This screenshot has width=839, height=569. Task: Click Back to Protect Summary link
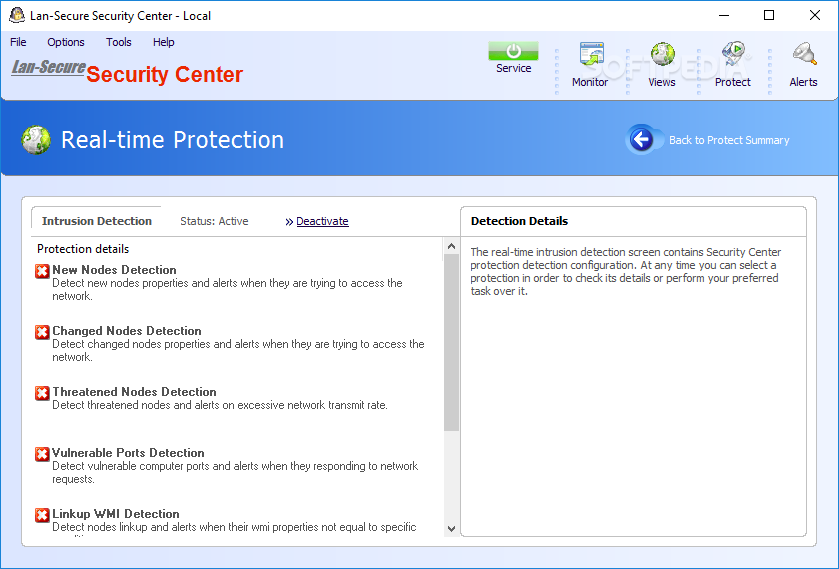(729, 140)
